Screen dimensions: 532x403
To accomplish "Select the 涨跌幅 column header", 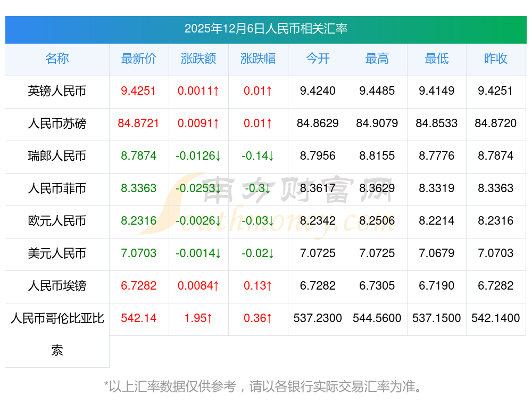I will point(258,59).
